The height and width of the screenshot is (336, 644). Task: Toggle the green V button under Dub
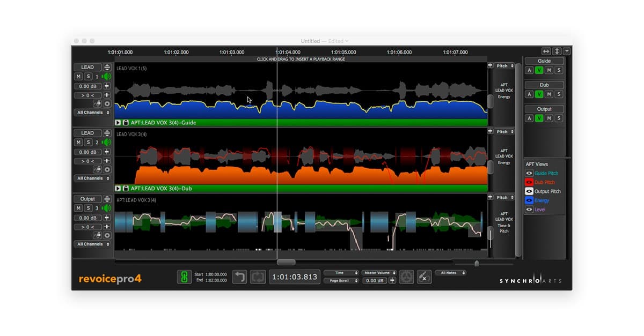(539, 94)
